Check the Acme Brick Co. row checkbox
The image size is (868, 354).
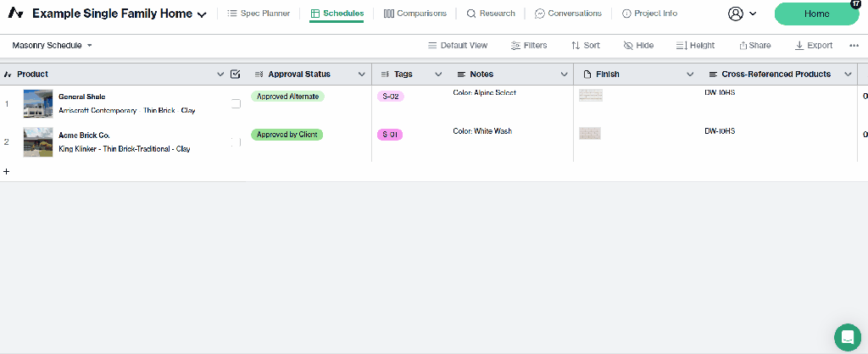point(236,141)
